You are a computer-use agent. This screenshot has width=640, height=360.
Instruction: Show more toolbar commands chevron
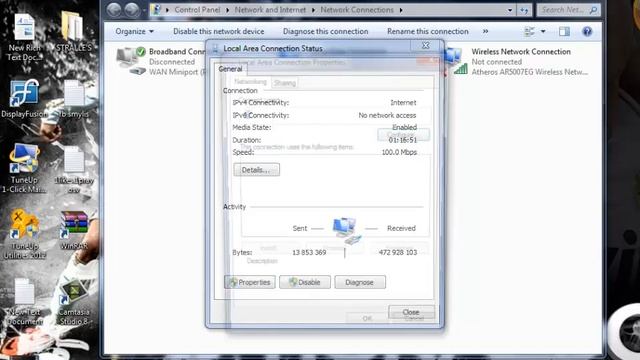(x=485, y=31)
